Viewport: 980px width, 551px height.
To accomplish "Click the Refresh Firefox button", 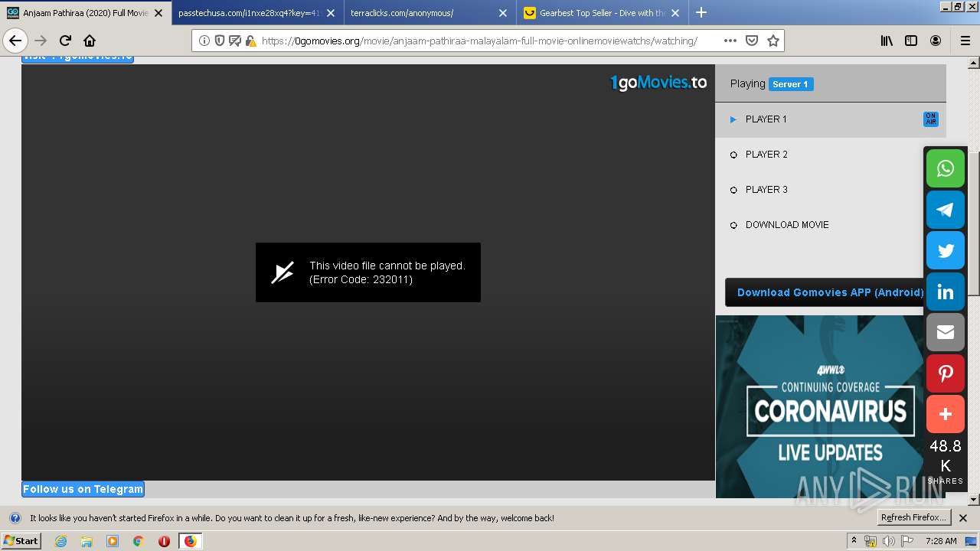I will [913, 518].
